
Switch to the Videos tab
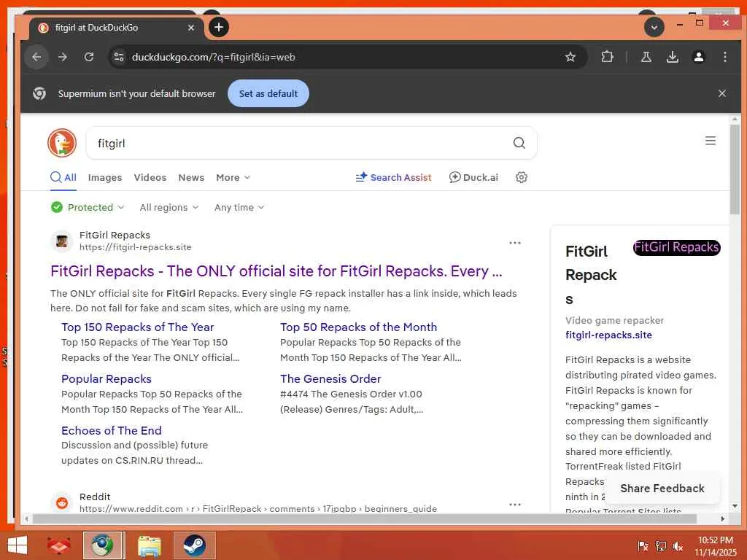point(150,178)
